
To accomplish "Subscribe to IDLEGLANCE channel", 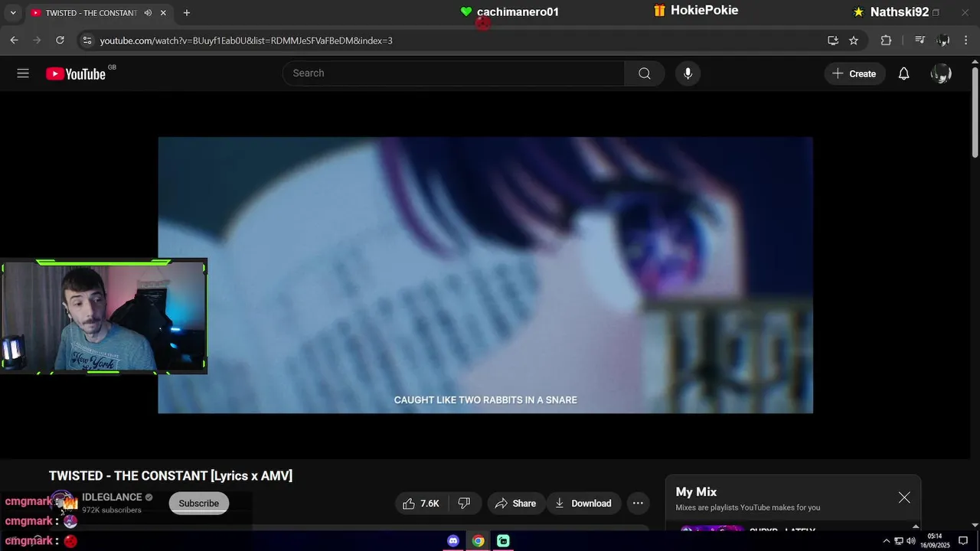I will (x=199, y=503).
